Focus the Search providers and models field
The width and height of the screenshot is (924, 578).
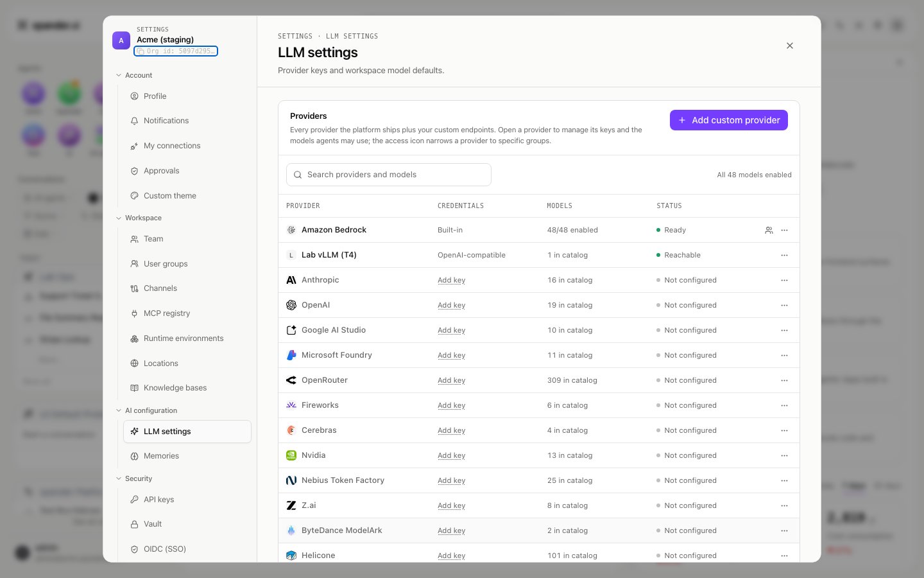pyautogui.click(x=389, y=175)
